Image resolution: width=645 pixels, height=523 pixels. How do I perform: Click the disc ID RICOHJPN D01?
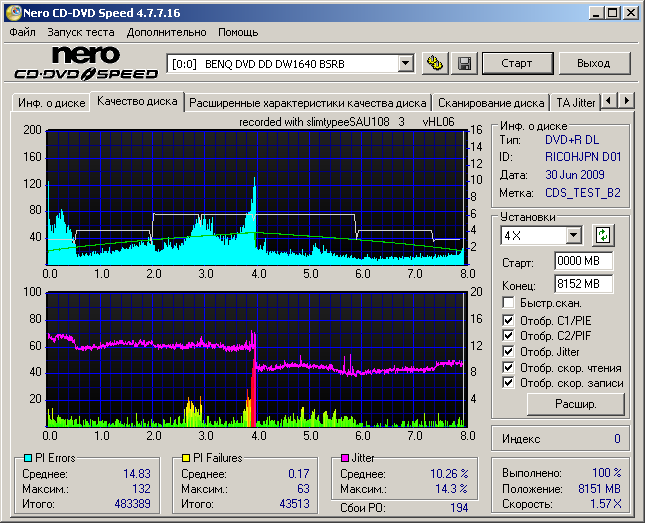[583, 157]
